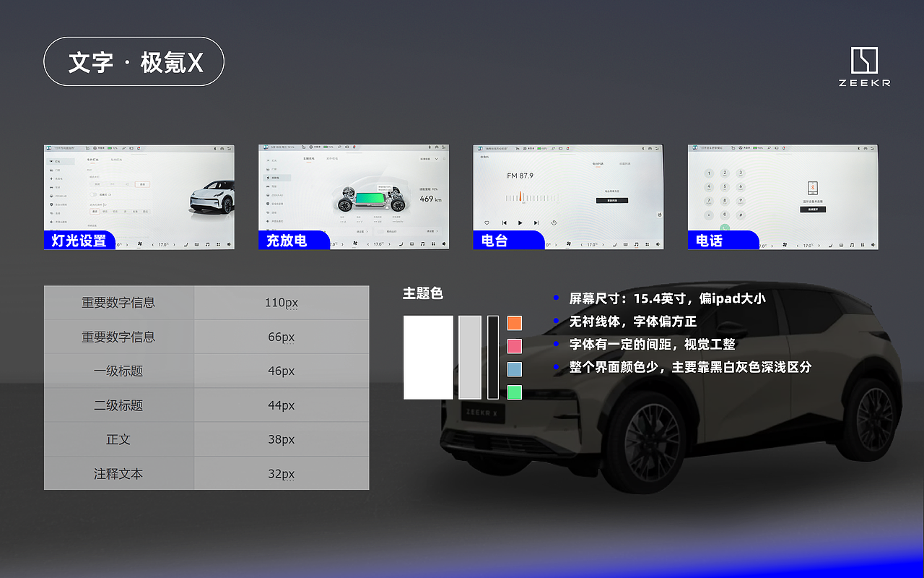
Task: Click the play button on the FM radio
Action: [520, 223]
